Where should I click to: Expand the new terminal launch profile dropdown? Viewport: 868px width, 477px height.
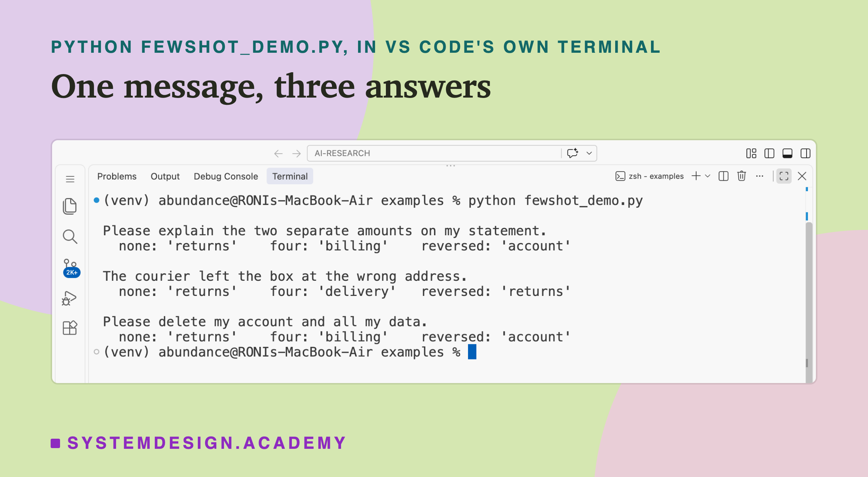click(x=708, y=176)
